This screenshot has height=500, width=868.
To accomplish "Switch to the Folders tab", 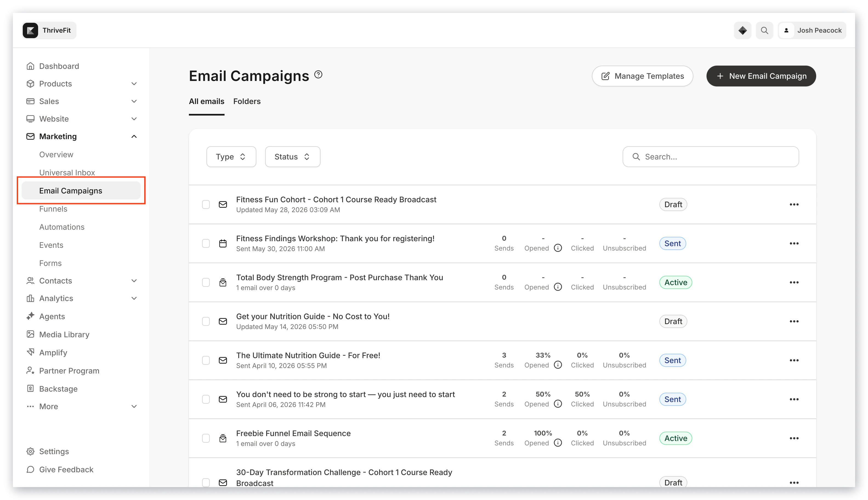I will click(247, 101).
